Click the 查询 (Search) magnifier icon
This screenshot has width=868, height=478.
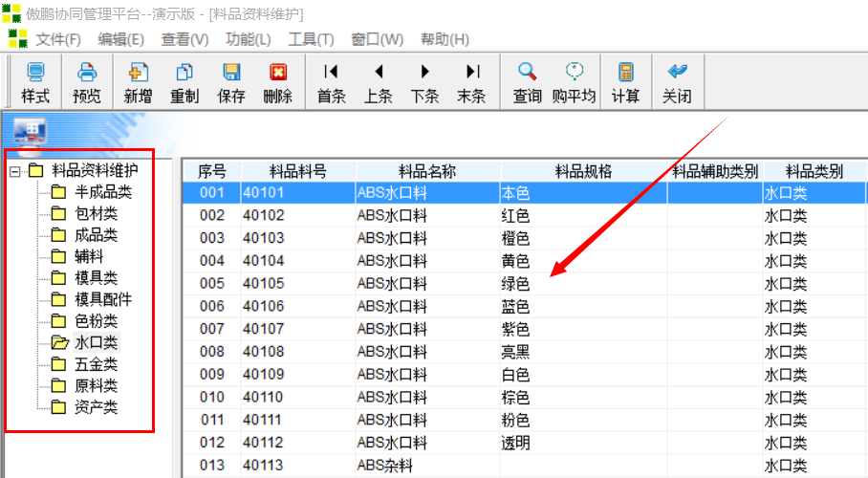pyautogui.click(x=527, y=73)
